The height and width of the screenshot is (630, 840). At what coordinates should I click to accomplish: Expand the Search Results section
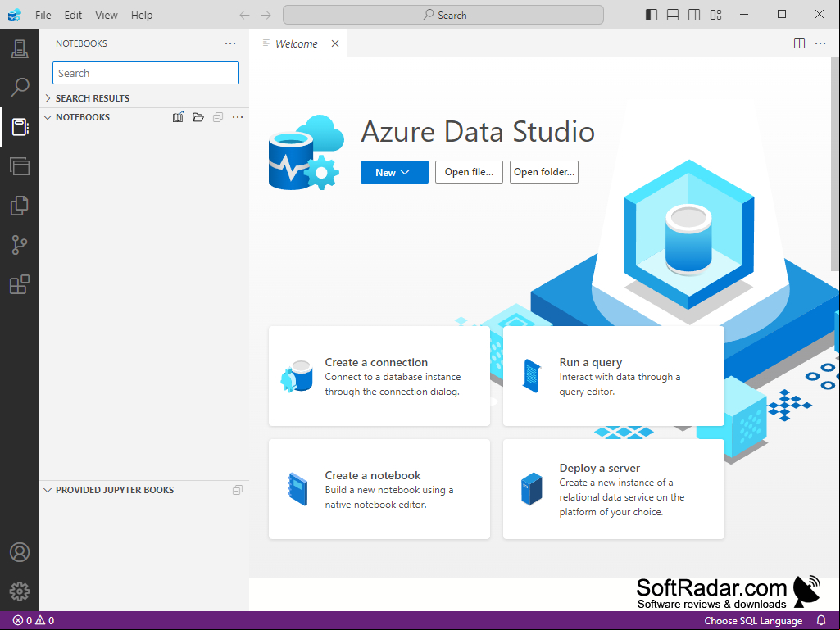click(x=144, y=98)
